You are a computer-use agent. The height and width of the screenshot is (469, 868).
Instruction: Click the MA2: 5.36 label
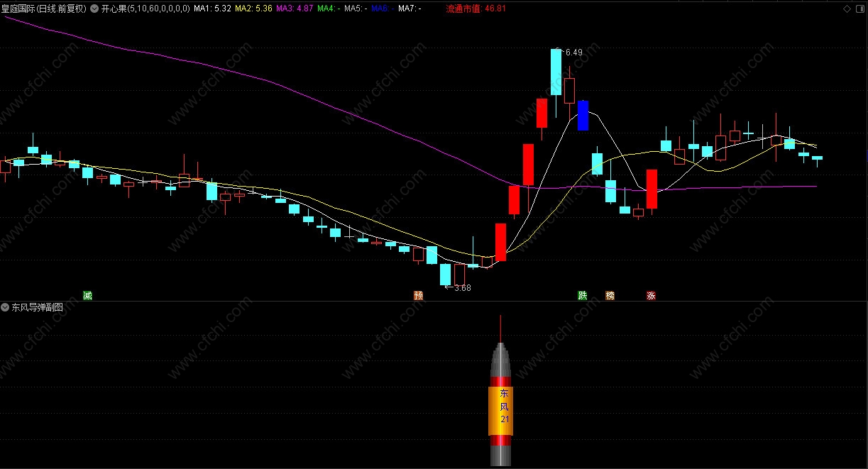[x=253, y=9]
